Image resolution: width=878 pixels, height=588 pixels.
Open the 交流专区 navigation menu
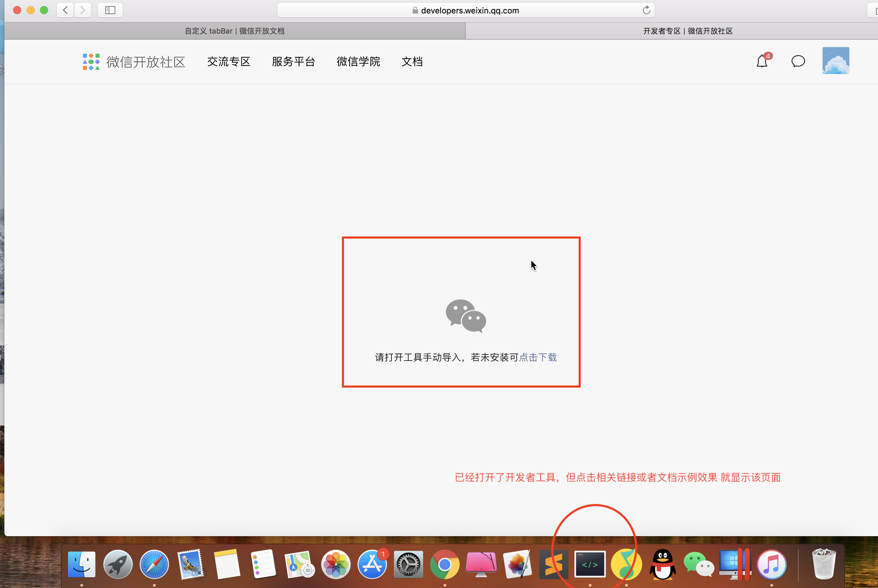229,62
